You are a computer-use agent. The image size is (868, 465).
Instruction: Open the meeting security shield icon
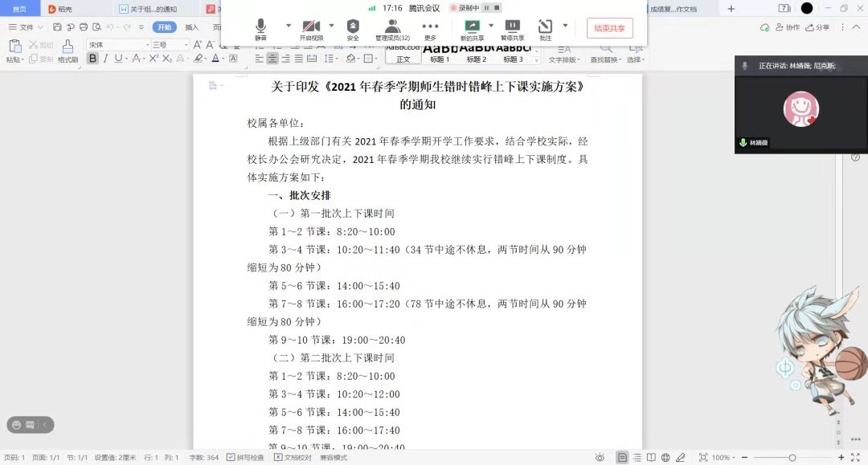[353, 29]
